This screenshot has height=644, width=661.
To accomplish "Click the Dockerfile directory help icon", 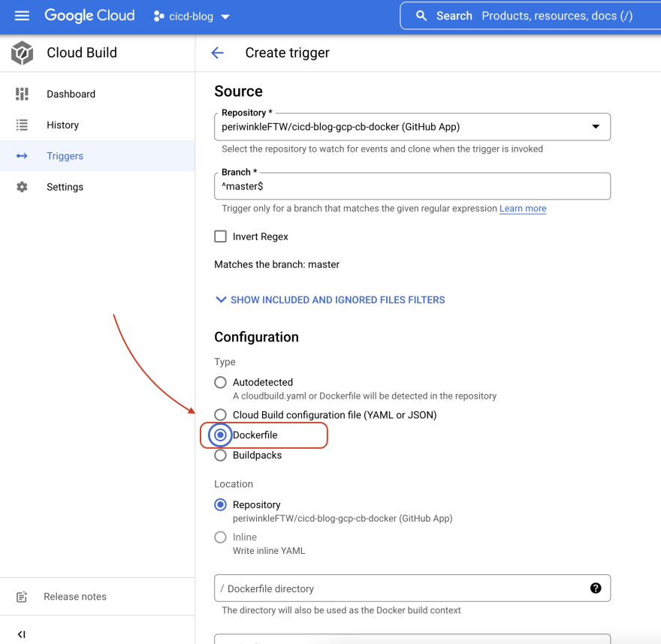I will 596,588.
